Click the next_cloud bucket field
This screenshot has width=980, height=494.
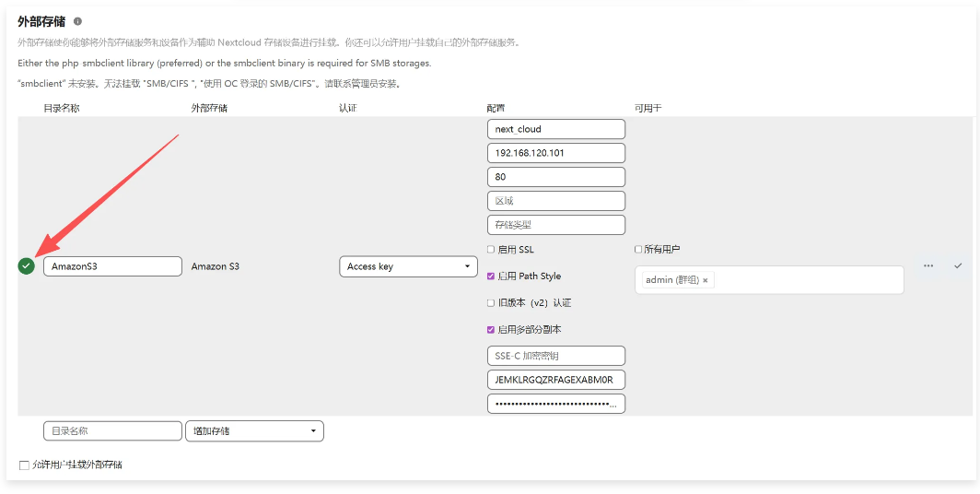pos(555,129)
